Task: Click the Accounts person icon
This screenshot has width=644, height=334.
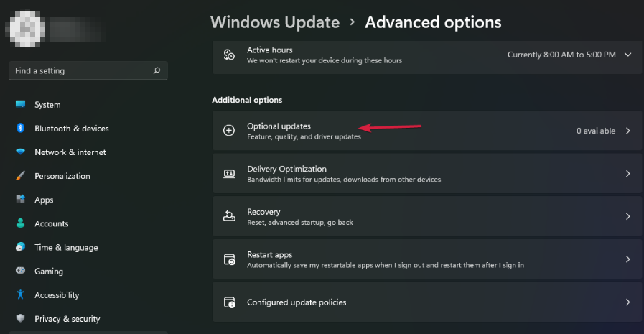Action: coord(21,223)
